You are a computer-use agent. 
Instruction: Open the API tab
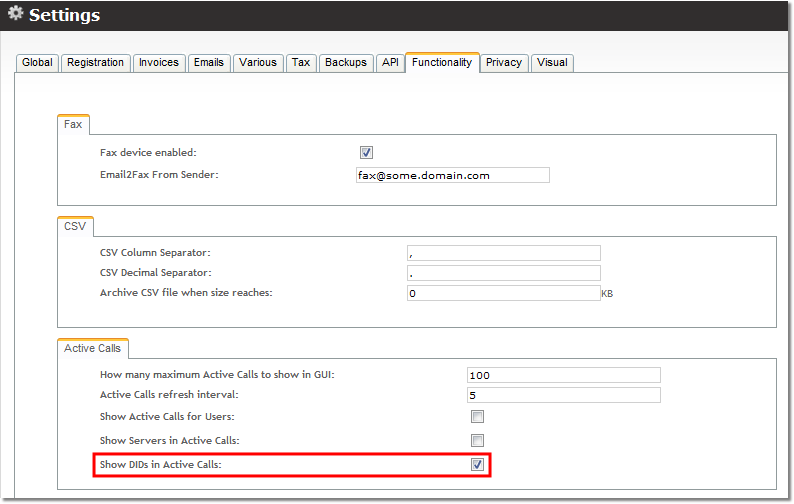pyautogui.click(x=390, y=63)
